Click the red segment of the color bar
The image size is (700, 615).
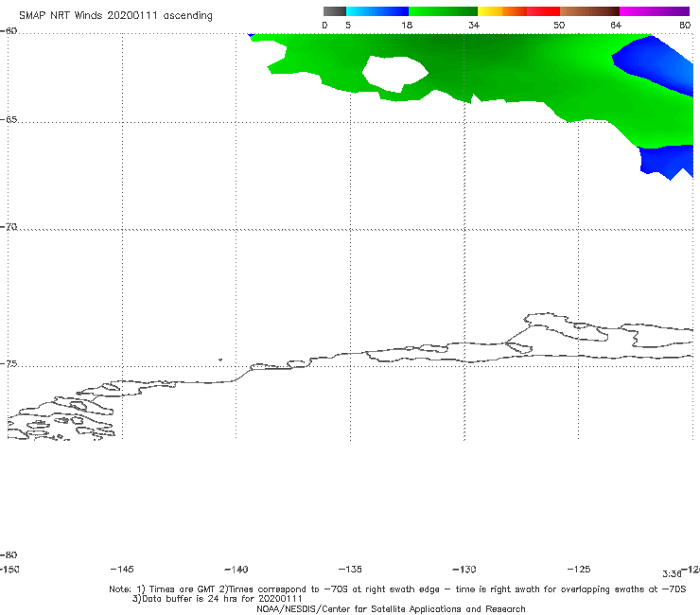(543, 11)
